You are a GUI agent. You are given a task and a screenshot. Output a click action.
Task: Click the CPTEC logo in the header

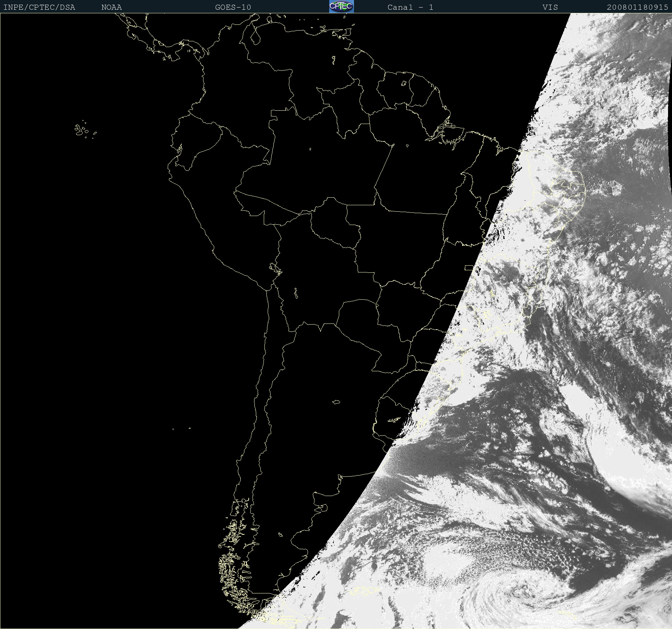(341, 6)
